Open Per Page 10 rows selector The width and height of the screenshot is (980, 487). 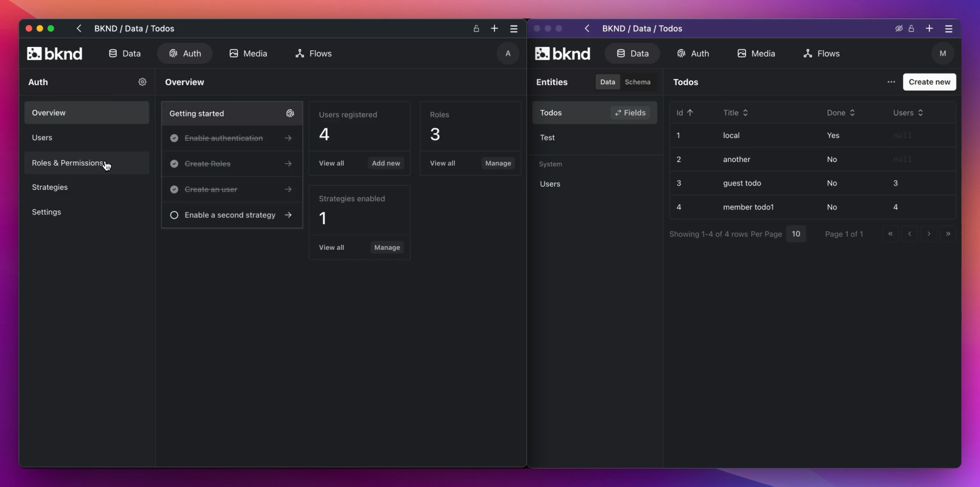[x=796, y=234]
